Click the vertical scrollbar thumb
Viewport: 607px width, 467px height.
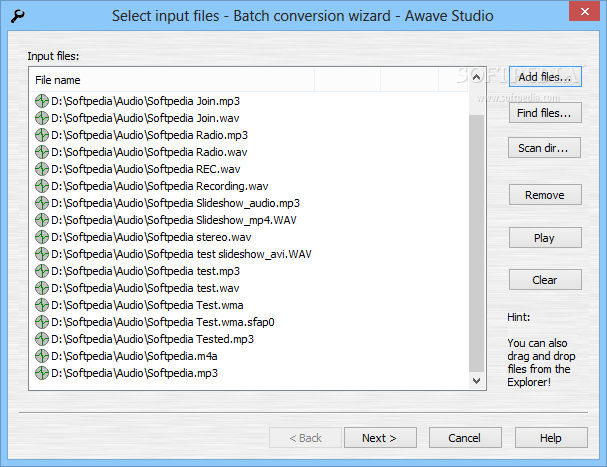(477, 243)
